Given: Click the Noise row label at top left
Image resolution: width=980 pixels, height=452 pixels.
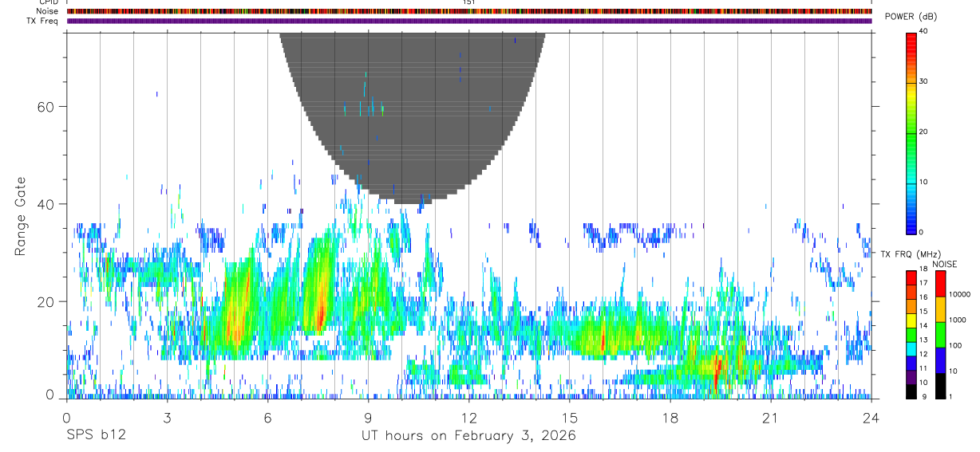Looking at the screenshot, I should (47, 11).
